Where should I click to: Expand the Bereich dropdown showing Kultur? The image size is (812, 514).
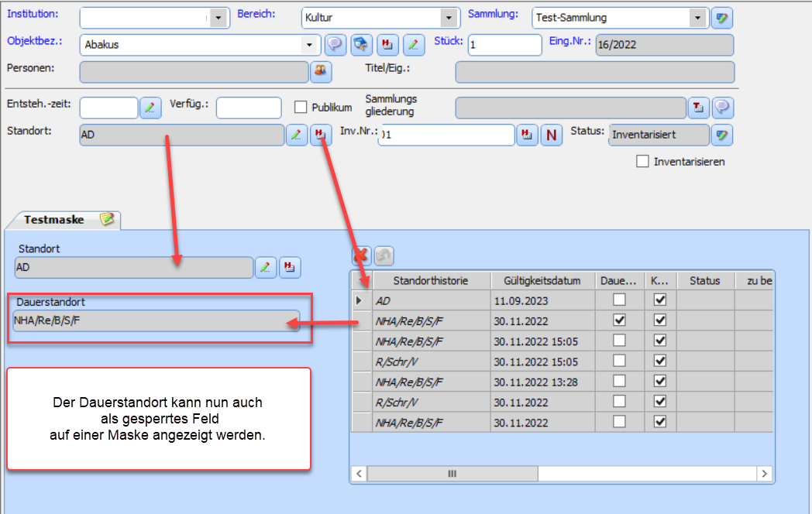pos(449,18)
